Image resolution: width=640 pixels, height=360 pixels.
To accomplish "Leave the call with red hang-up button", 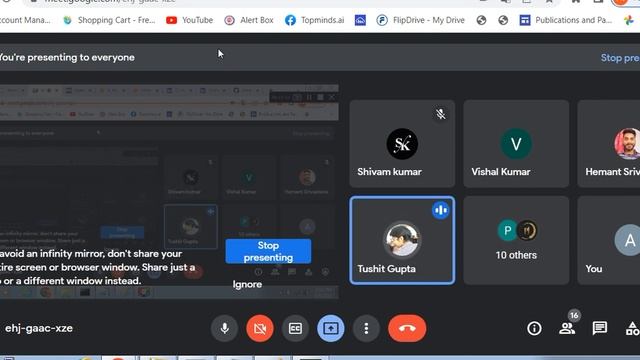I will 407,328.
